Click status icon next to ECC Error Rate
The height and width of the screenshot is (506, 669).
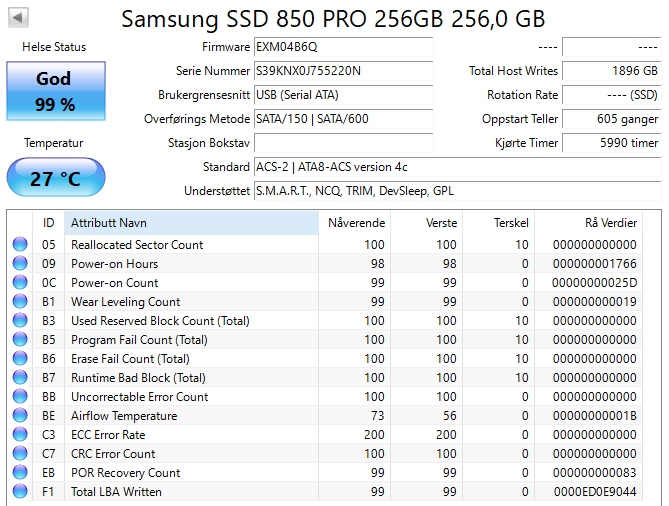pos(20,435)
